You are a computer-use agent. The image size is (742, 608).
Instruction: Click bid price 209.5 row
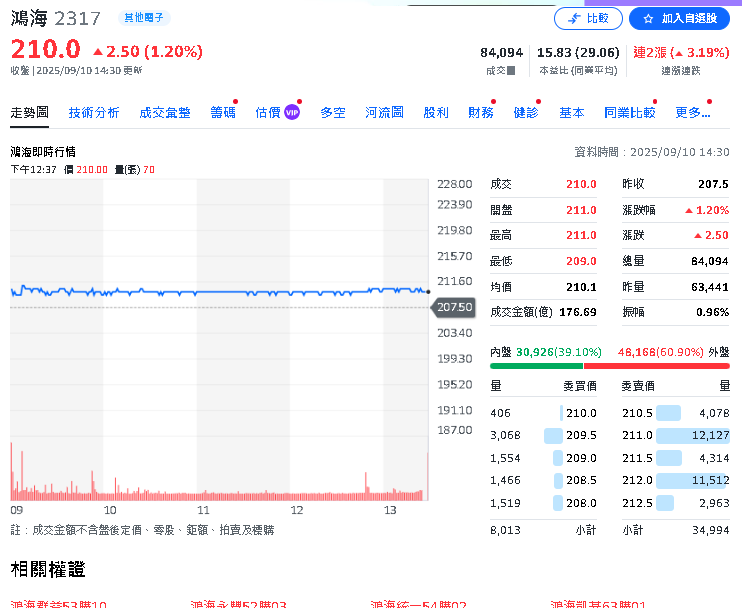tap(543, 435)
